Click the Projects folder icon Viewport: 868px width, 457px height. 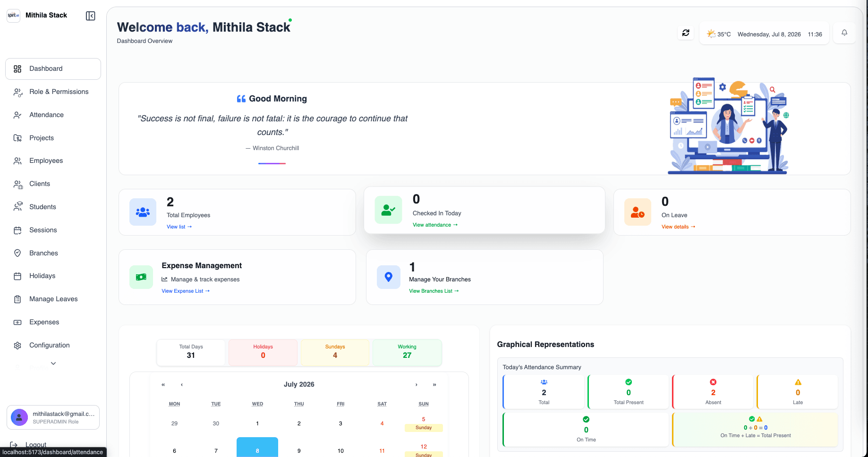pyautogui.click(x=17, y=138)
